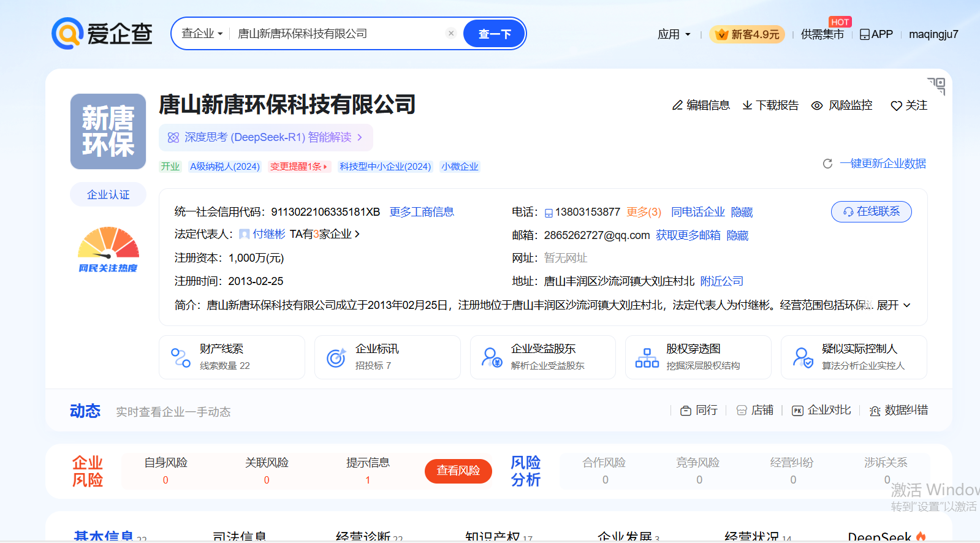Viewport: 980px width, 543px height.
Task: Download the report via the download icon
Action: click(747, 105)
